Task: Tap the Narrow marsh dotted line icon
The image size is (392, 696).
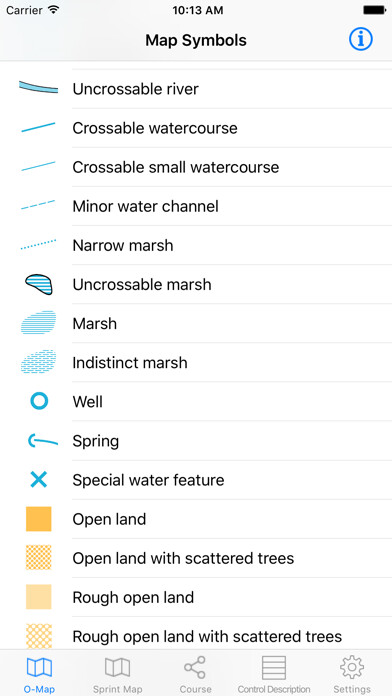Action: click(39, 245)
